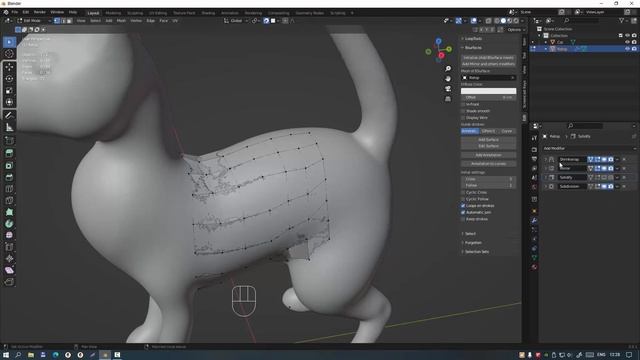Viewport: 640px width, 360px height.
Task: Open the white Diffuse Color swatch
Action: tap(488, 91)
